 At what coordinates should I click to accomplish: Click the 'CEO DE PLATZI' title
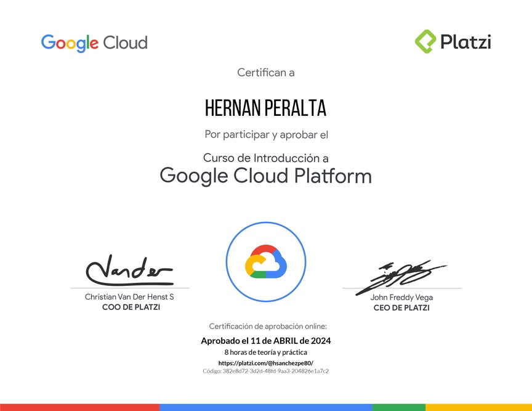click(x=401, y=307)
